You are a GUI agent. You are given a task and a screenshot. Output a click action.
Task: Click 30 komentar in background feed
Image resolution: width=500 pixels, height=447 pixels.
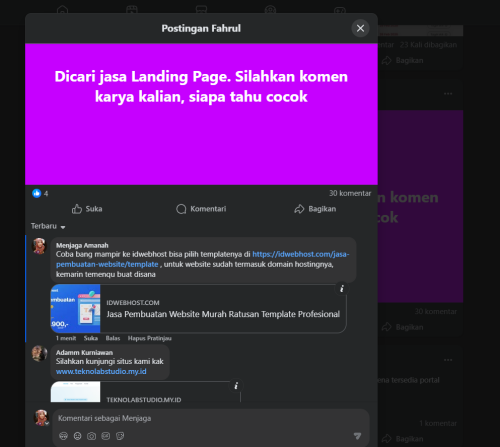click(436, 311)
